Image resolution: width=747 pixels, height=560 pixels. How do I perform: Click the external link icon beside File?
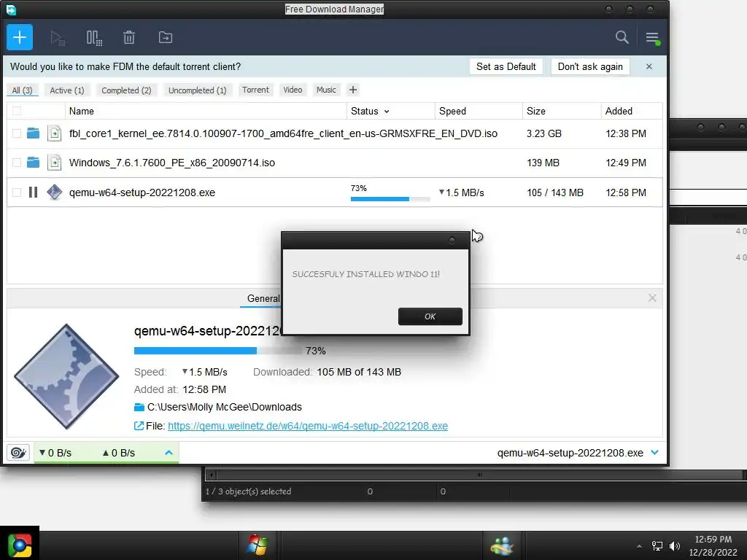139,426
